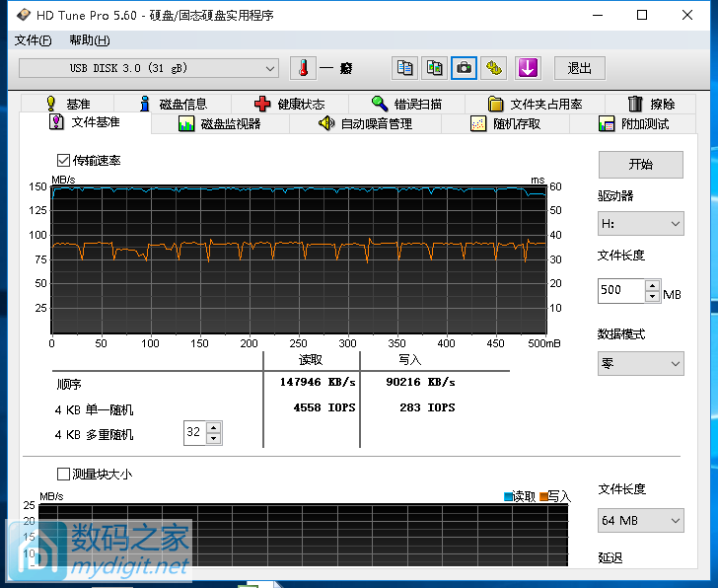Image resolution: width=718 pixels, height=588 pixels.
Task: Click the orange 写入 legend swatch
Action: tap(543, 496)
